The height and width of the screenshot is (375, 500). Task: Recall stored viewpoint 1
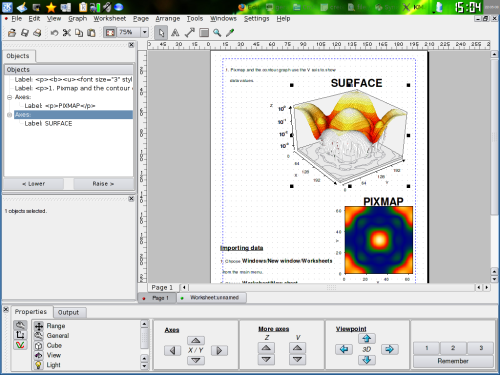427,348
